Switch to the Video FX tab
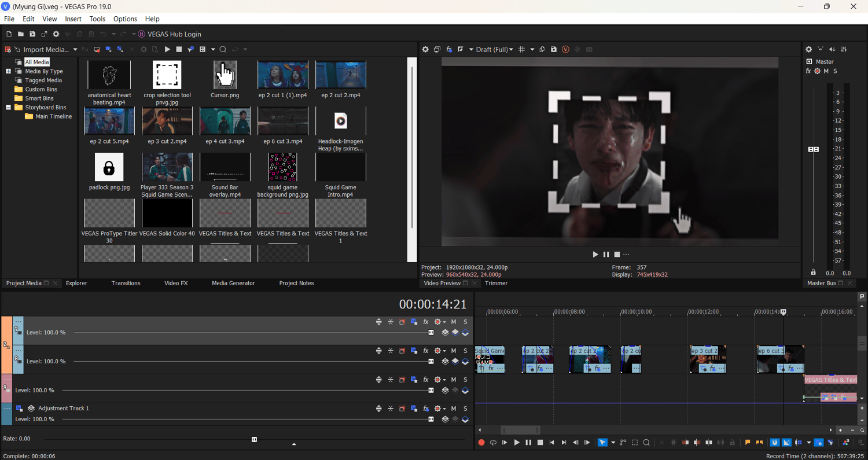Image resolution: width=868 pixels, height=460 pixels. point(176,283)
